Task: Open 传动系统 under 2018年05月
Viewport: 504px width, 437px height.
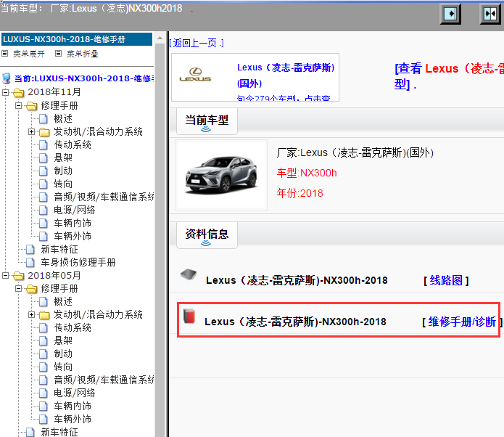Action: 73,327
